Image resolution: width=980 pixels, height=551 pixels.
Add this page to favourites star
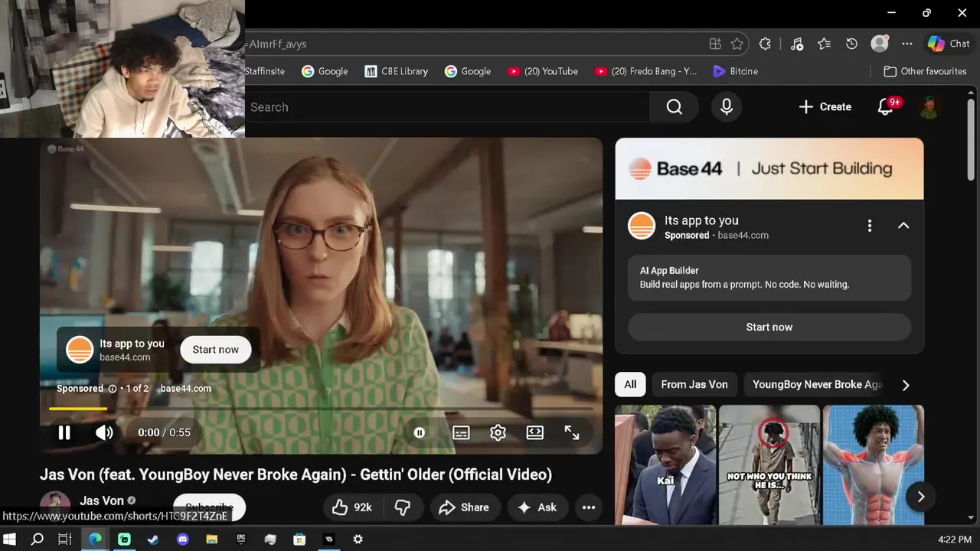coord(737,44)
